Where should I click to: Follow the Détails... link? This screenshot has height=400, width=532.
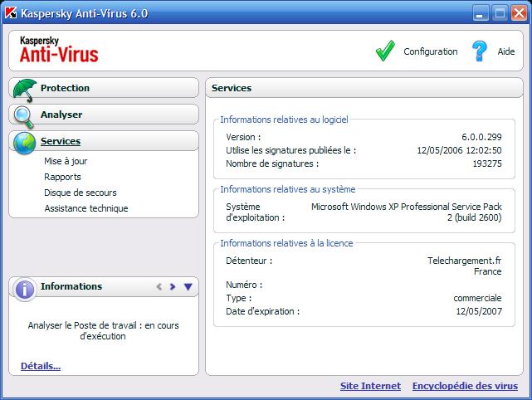[41, 366]
